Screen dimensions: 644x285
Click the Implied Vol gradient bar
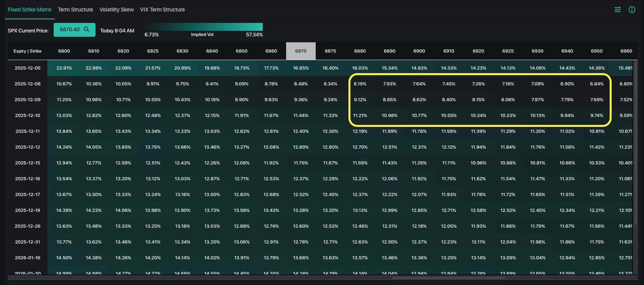[x=203, y=27]
